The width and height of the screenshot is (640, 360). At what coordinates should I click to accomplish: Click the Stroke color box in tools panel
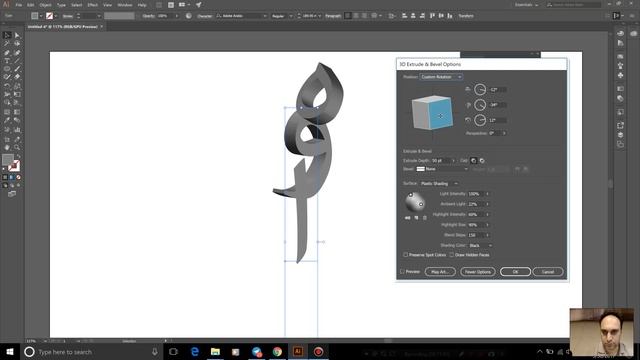(14, 166)
